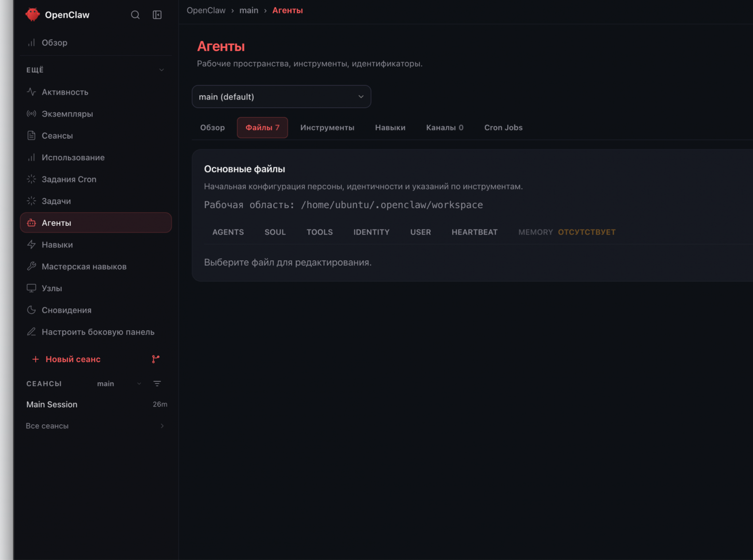The image size is (753, 560).
Task: Click the plus icon for Новый сеанс
Action: pos(35,359)
